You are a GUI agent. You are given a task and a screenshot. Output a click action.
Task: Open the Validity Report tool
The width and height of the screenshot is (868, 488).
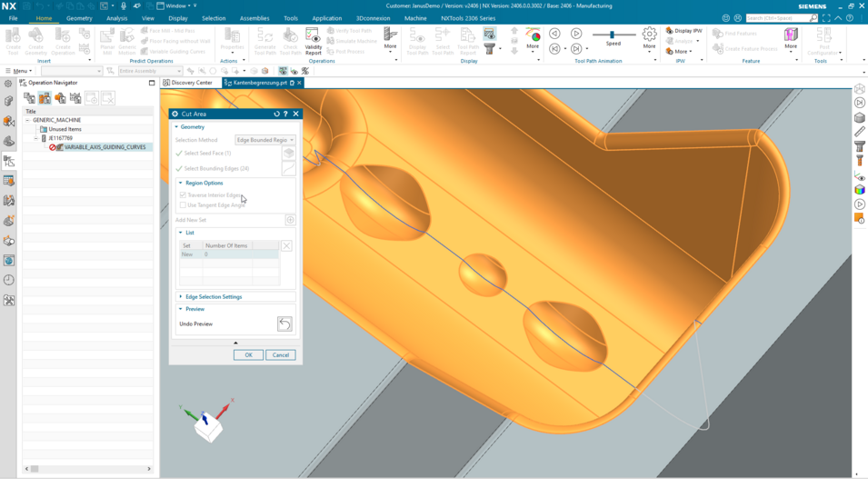[313, 41]
